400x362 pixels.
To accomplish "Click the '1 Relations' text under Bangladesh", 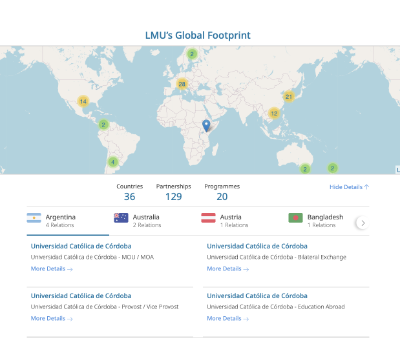I will [321, 225].
